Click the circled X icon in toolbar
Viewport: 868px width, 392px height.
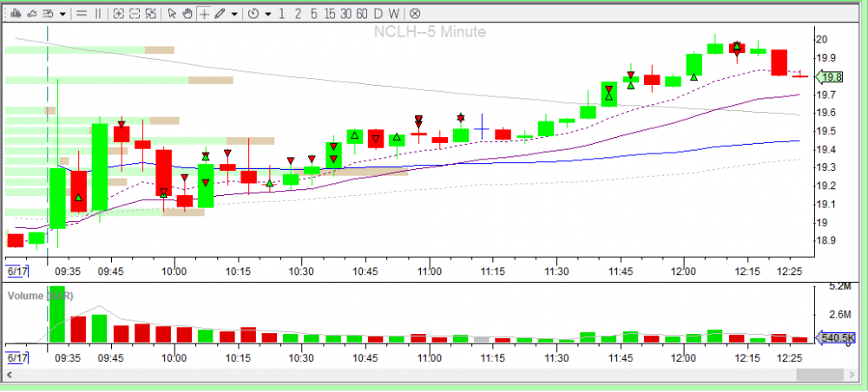(x=415, y=14)
